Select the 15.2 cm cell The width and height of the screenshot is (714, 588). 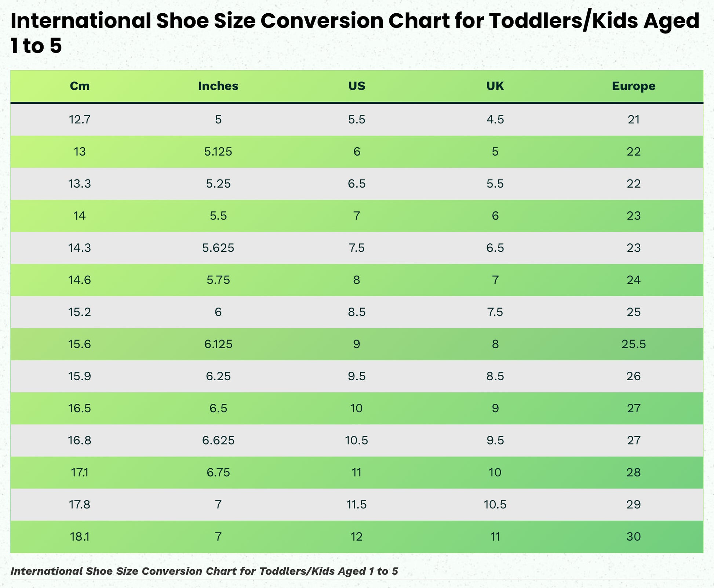pos(80,312)
